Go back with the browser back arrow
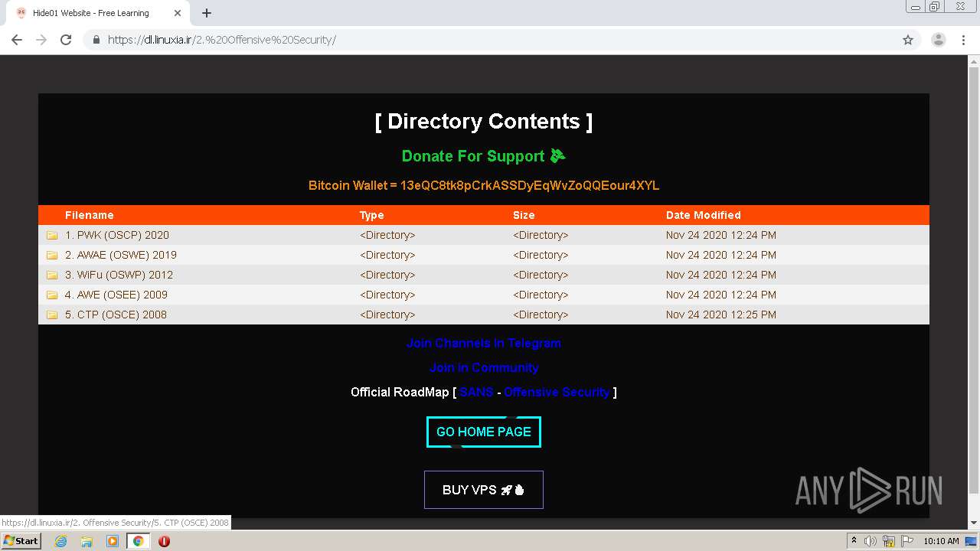The width and height of the screenshot is (980, 551). (17, 40)
